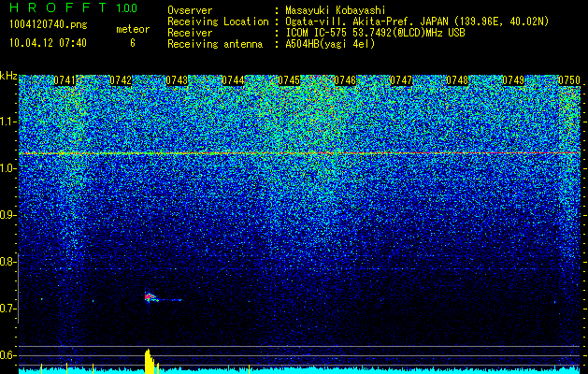588x374 pixels.
Task: Click the 0743 time marker
Action: tap(177, 80)
